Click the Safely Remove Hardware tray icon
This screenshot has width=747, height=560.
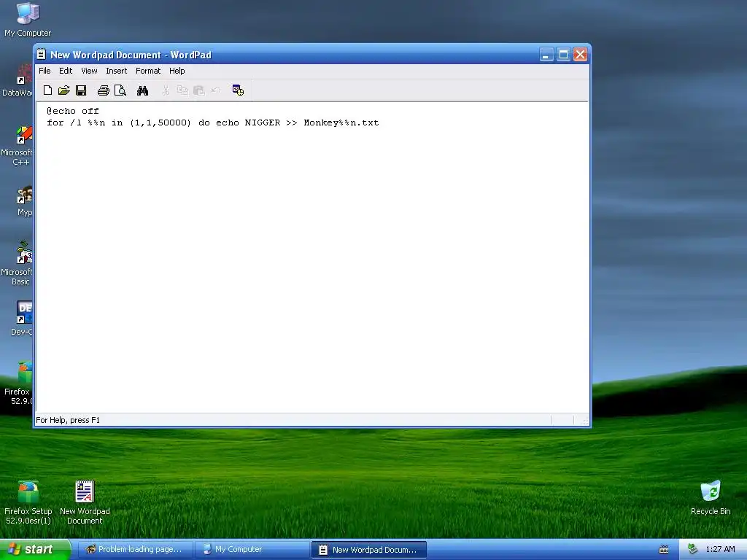[693, 549]
